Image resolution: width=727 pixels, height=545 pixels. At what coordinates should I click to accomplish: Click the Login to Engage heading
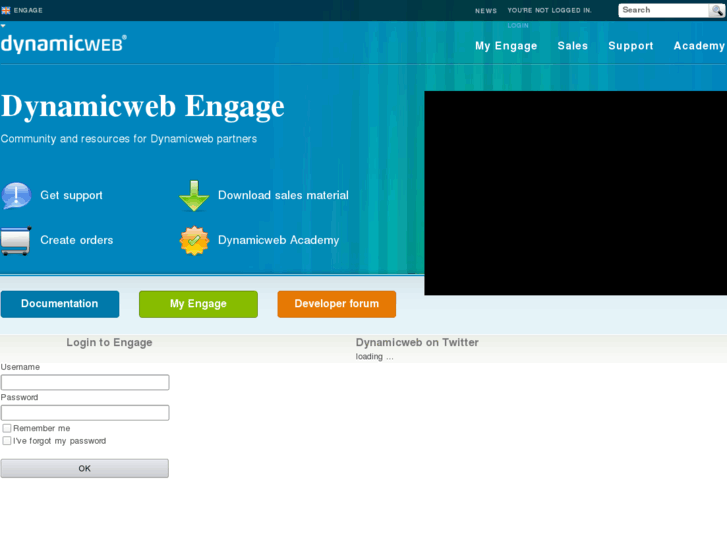[x=109, y=342]
